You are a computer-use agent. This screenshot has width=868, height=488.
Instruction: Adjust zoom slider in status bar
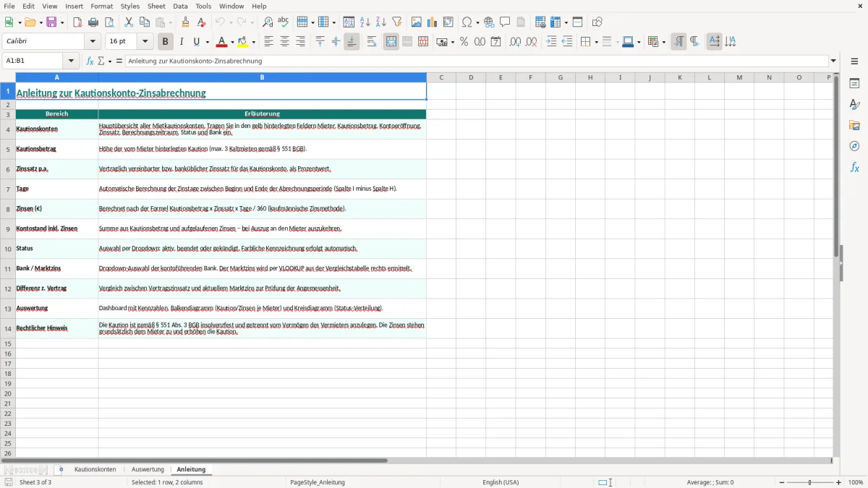pyautogui.click(x=810, y=482)
